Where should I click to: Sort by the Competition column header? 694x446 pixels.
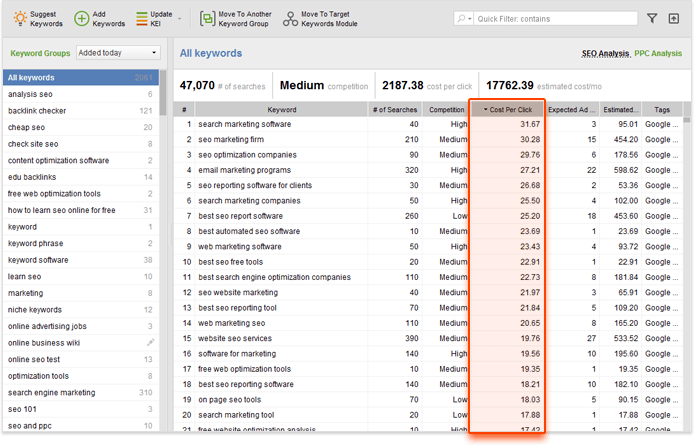pyautogui.click(x=446, y=110)
